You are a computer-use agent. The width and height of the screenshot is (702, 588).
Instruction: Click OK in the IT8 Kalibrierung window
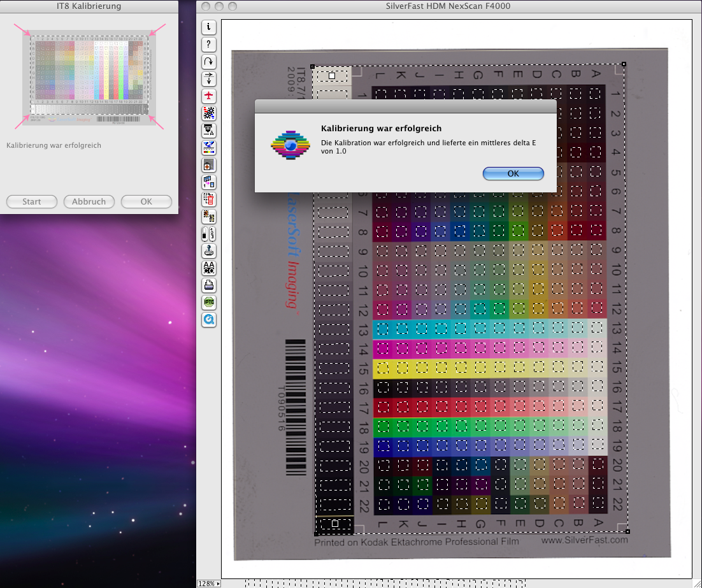click(147, 201)
